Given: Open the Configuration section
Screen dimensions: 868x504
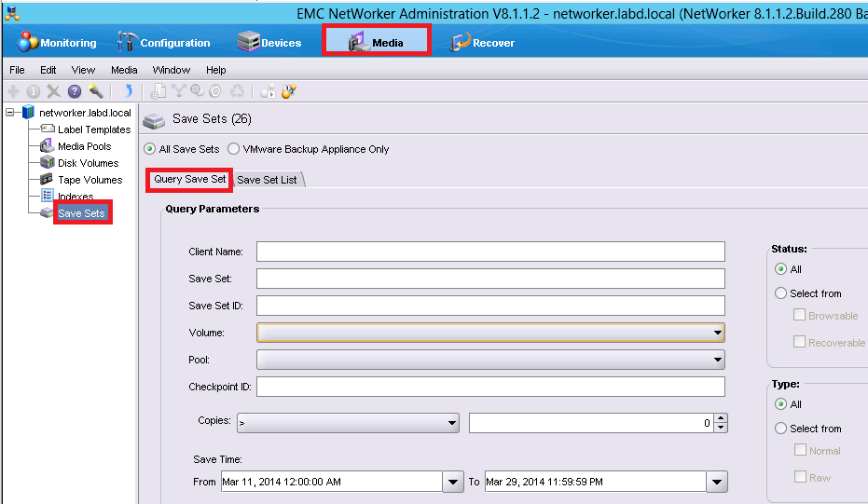Looking at the screenshot, I should click(x=164, y=43).
